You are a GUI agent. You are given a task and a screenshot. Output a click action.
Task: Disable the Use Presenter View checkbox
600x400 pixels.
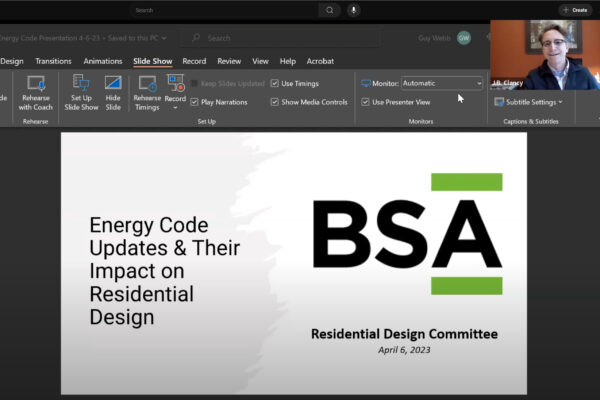pyautogui.click(x=365, y=102)
